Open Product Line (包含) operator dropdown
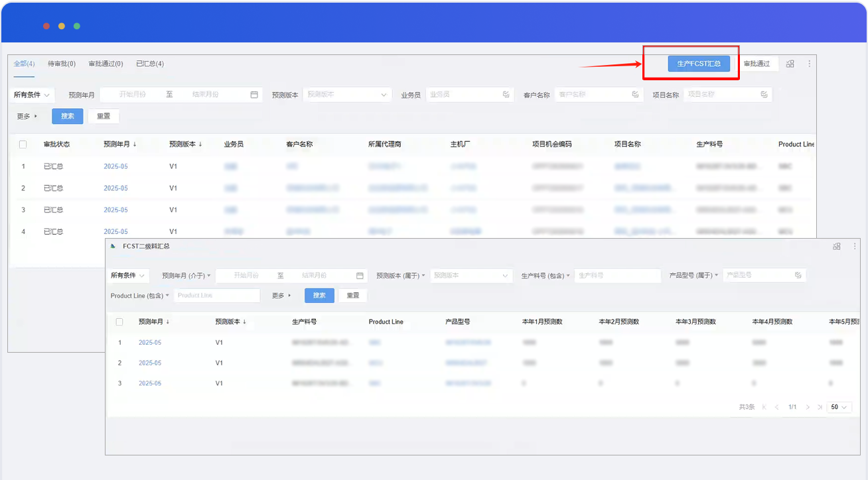Viewport: 868px width, 480px height. point(140,296)
